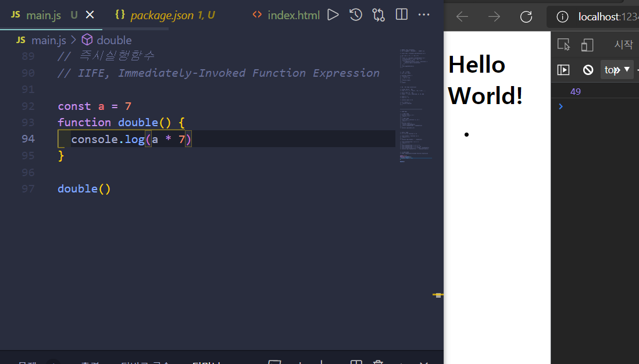Open the main.js editor tab

[51, 15]
